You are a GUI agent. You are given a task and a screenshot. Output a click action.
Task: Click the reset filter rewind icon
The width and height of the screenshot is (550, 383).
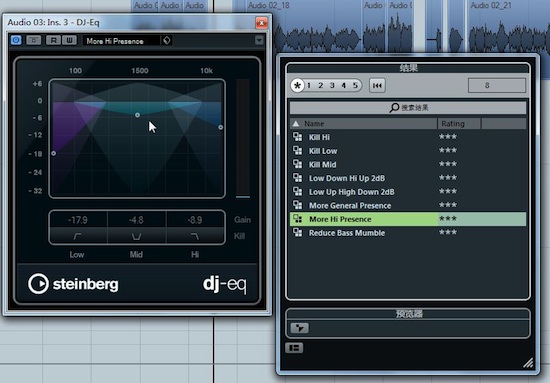click(x=377, y=85)
